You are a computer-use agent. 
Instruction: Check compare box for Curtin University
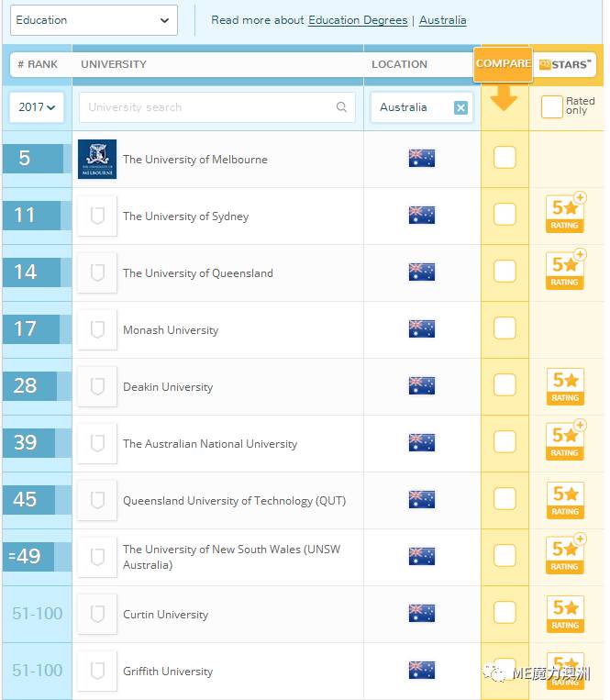click(505, 612)
